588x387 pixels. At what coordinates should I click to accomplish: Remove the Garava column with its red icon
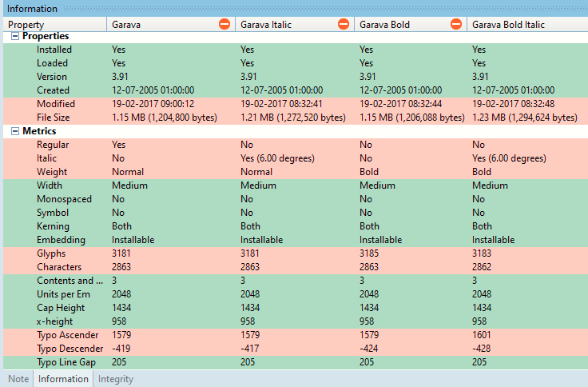point(224,25)
